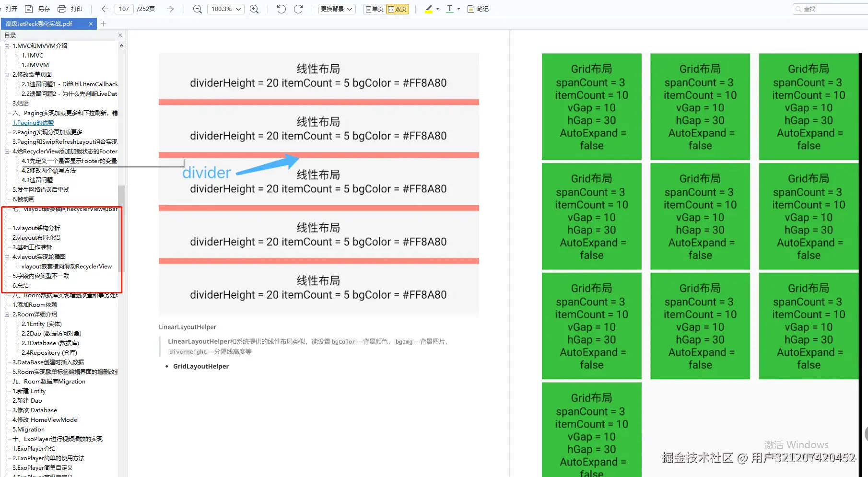
Task: Select the highlighter pen tool
Action: click(x=429, y=9)
